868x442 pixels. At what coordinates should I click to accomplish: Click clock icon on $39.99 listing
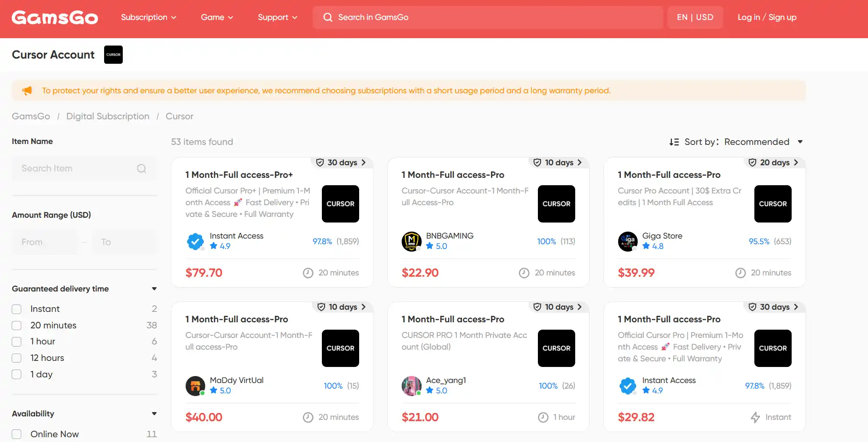click(x=740, y=273)
